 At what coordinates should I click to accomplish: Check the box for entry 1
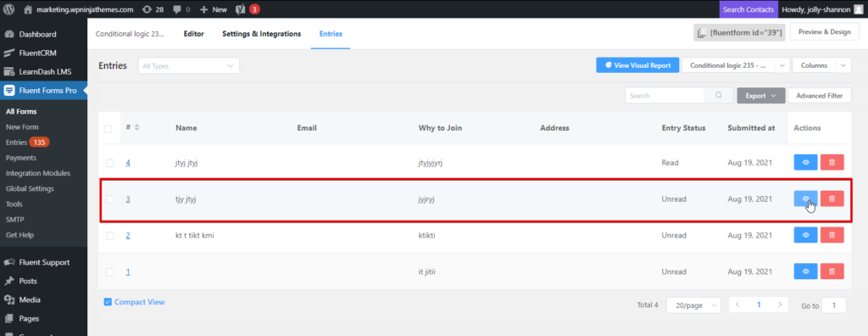(109, 272)
